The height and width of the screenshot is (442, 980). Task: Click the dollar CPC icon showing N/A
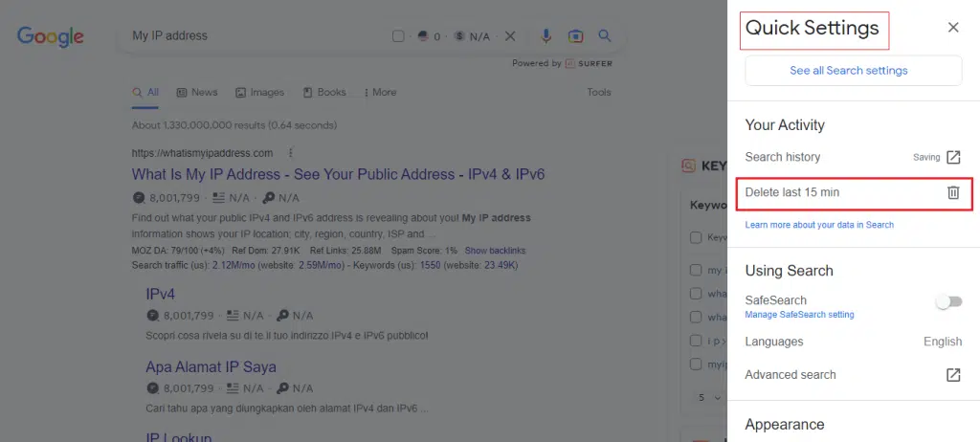(460, 36)
